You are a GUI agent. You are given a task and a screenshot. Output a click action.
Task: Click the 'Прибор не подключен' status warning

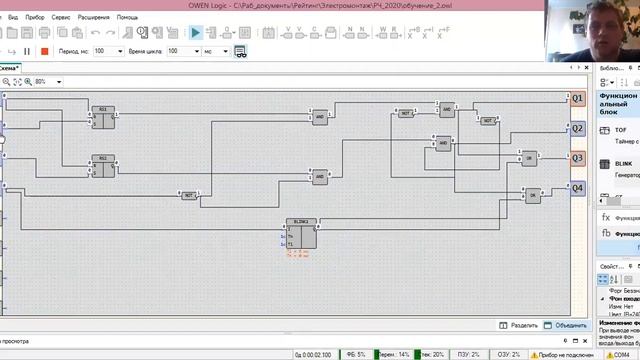[562, 355]
